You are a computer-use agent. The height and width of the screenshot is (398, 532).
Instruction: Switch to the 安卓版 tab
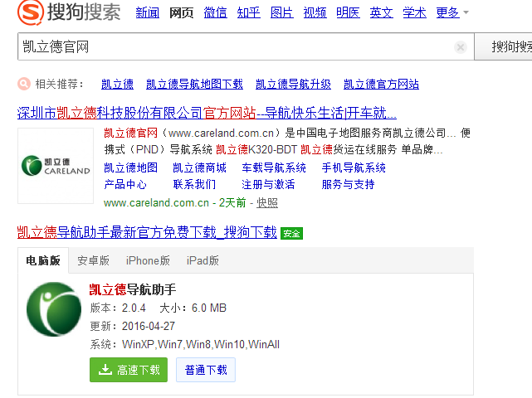(93, 260)
